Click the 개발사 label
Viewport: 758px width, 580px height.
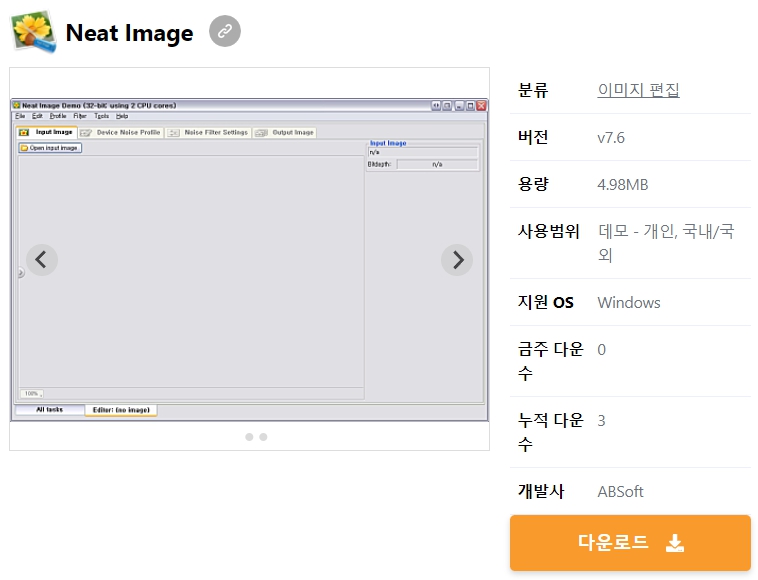[x=541, y=492]
